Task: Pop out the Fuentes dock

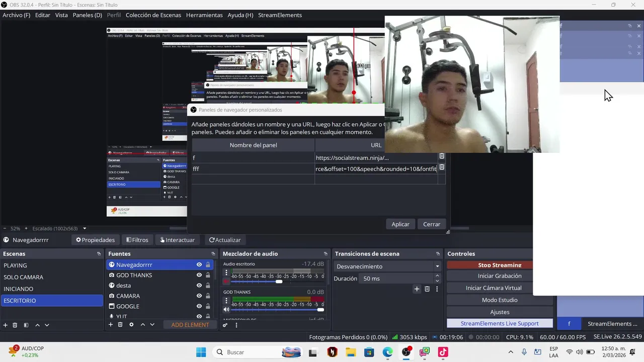Action: pyautogui.click(x=213, y=254)
